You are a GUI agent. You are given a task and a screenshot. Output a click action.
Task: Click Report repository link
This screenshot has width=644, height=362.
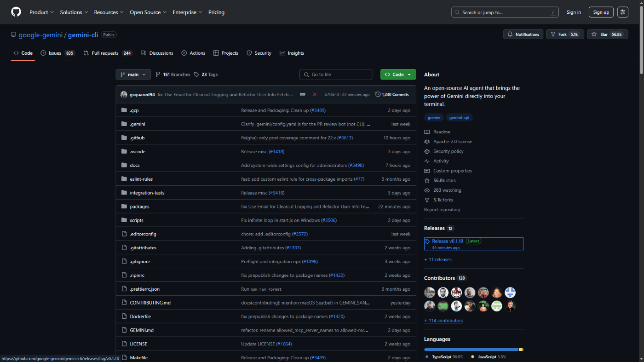coord(442,209)
